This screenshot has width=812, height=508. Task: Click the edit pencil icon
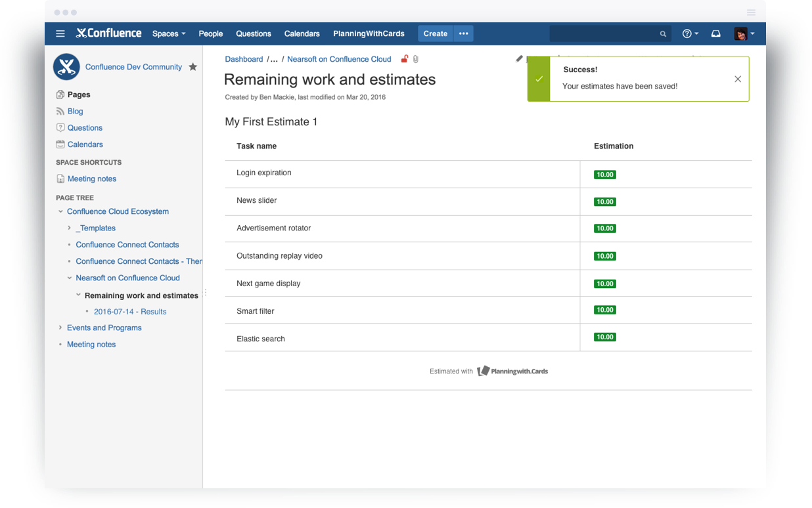point(519,59)
